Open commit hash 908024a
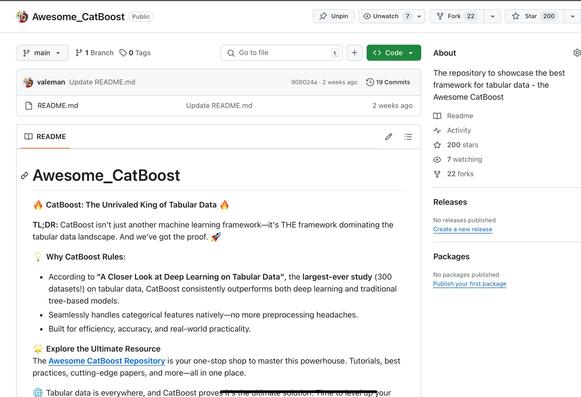 tap(304, 82)
